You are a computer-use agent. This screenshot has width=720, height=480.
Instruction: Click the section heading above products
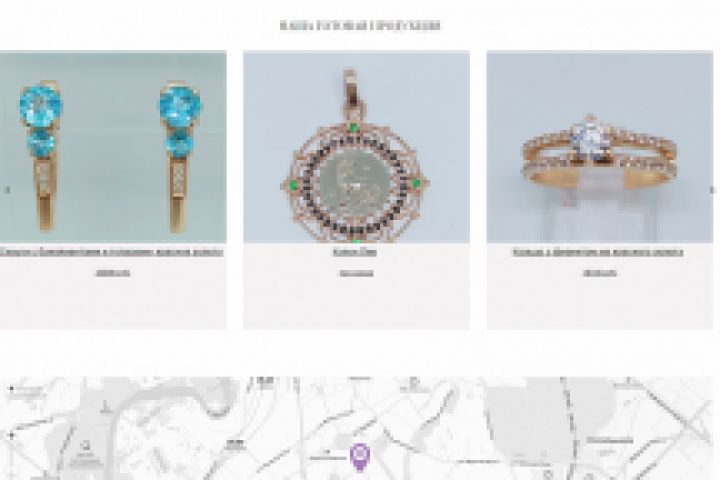[360, 26]
